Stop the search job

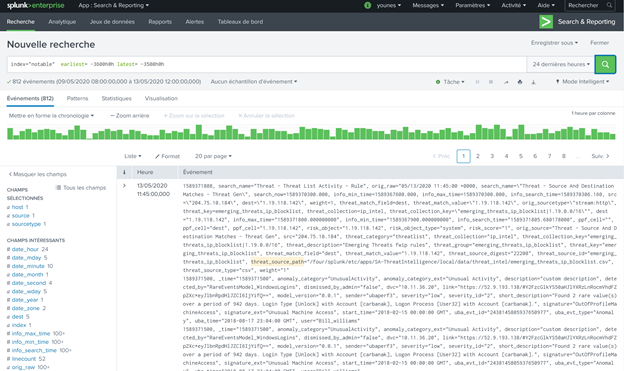tap(491, 82)
